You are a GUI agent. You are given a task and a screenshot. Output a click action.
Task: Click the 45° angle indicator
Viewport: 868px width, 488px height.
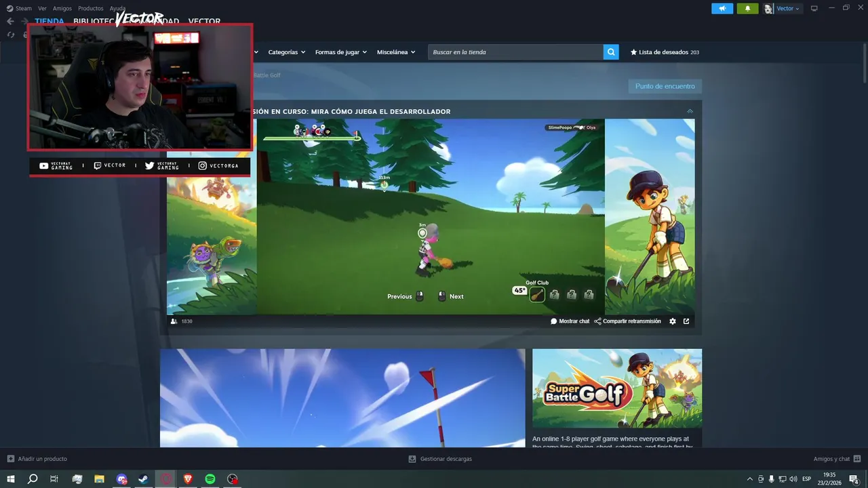[x=519, y=290]
